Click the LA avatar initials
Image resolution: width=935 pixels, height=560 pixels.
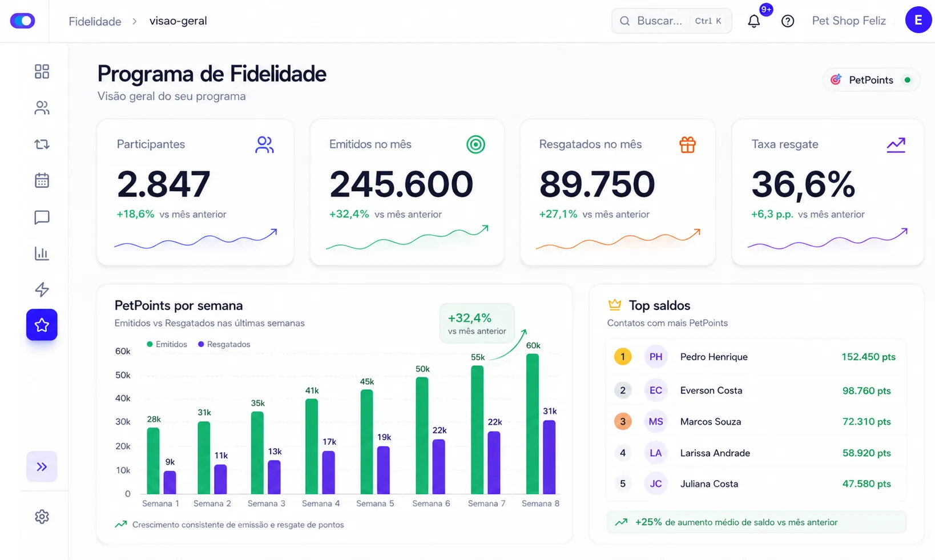tap(656, 453)
